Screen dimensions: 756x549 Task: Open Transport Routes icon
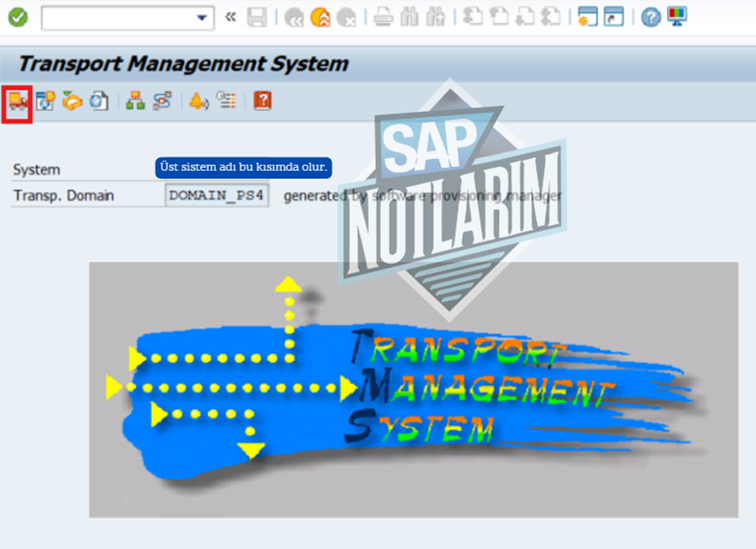[162, 101]
